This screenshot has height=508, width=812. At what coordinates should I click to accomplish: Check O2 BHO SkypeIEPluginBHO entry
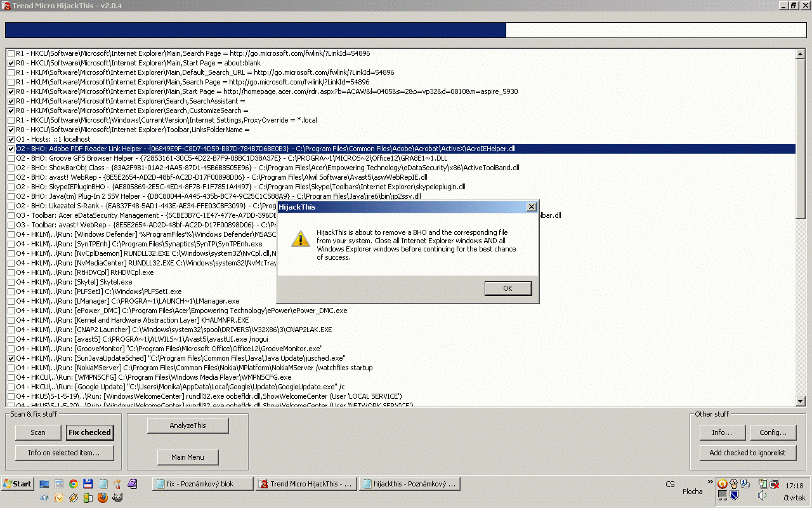pyautogui.click(x=11, y=187)
